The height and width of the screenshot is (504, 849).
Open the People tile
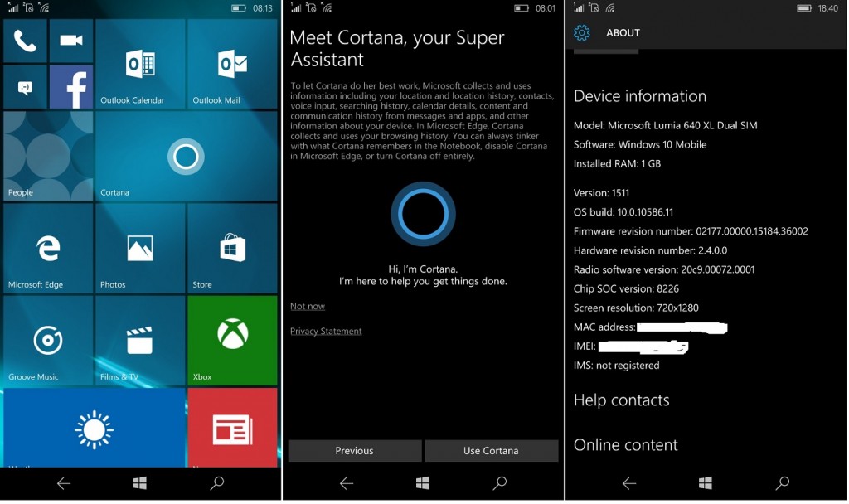48,156
